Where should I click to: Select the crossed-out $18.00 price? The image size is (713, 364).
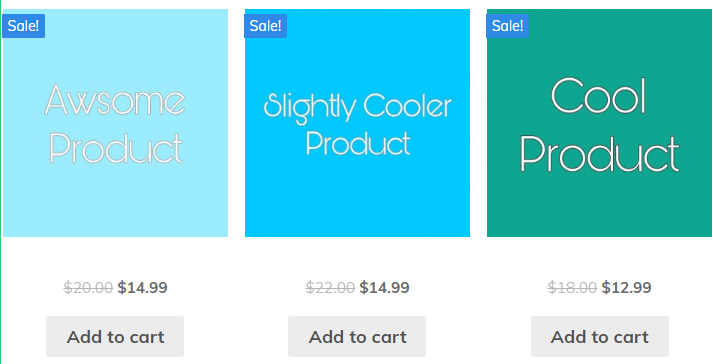tap(572, 288)
